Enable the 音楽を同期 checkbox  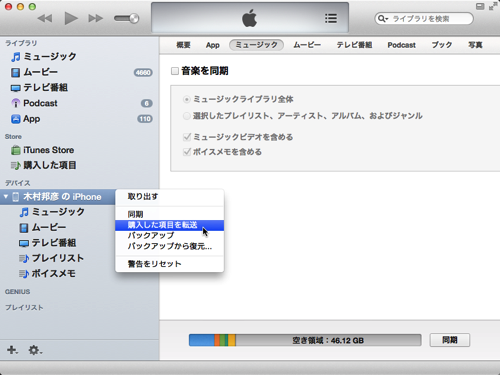point(175,71)
